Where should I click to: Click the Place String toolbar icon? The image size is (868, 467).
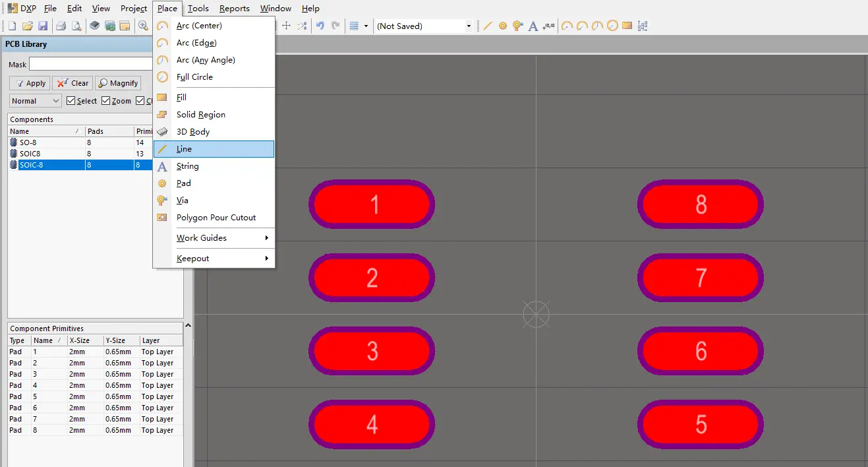click(x=533, y=26)
